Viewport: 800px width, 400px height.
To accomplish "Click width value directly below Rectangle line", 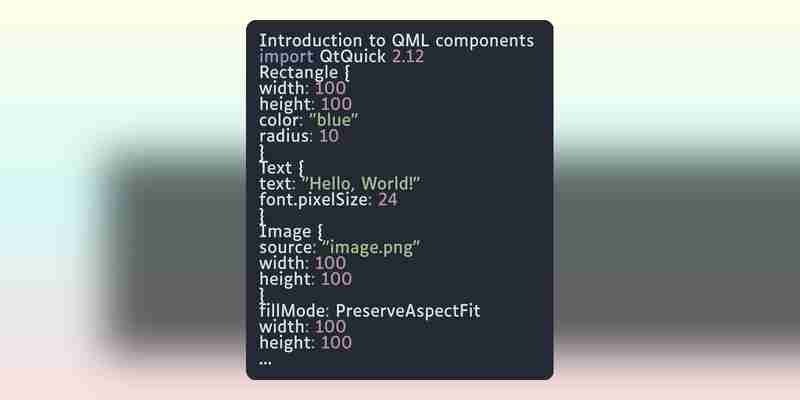I will tap(331, 88).
